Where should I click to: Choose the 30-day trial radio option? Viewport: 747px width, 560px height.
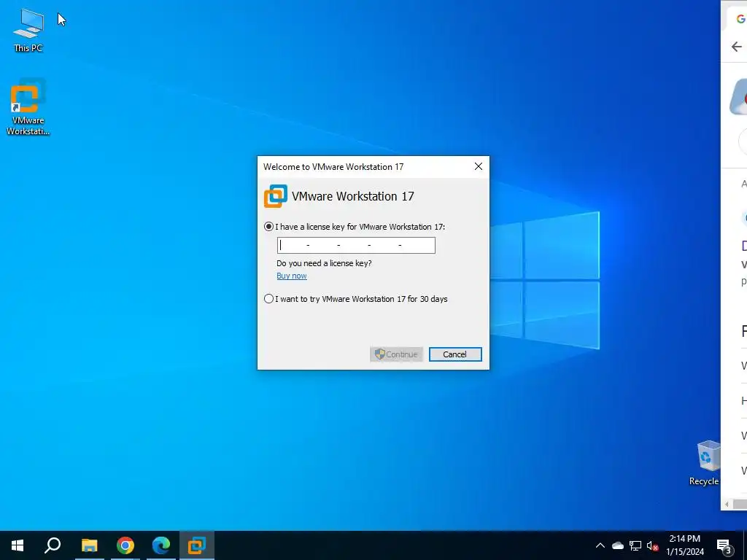point(268,299)
